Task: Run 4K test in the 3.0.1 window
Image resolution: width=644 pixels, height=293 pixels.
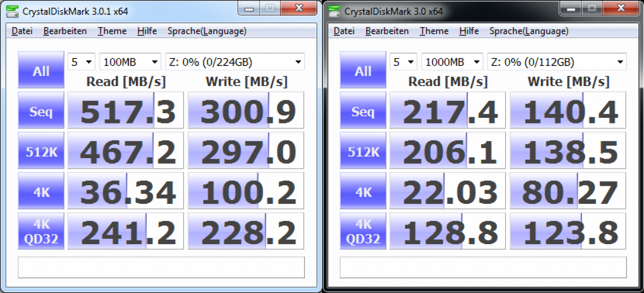Action: coord(41,192)
